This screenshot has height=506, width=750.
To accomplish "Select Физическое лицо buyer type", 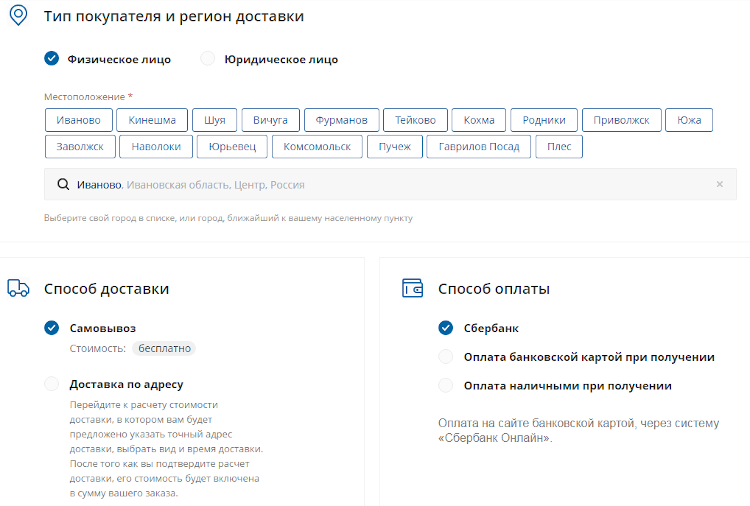I will [x=52, y=59].
